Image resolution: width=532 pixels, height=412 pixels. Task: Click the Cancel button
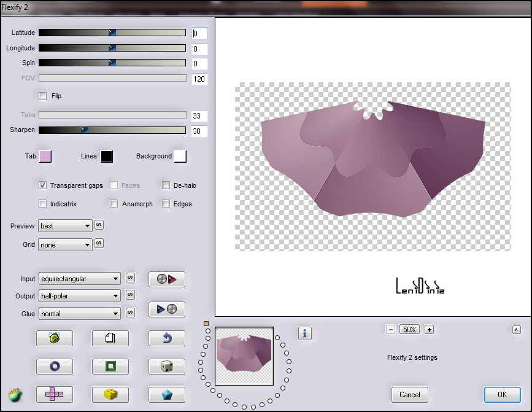pyautogui.click(x=409, y=395)
